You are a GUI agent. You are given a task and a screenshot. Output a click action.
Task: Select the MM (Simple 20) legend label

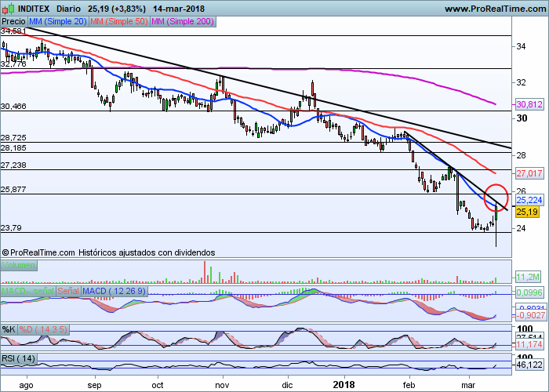click(58, 22)
